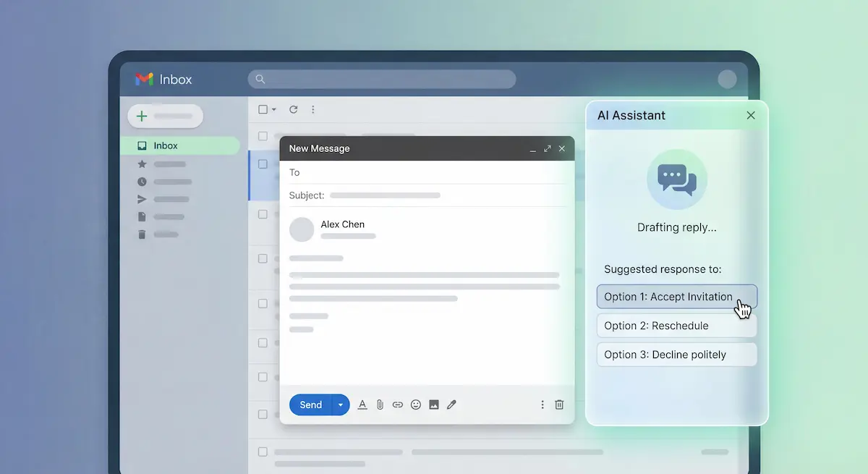Viewport: 868px width, 474px height.
Task: Open the Drafts document icon in the sidebar
Action: pyautogui.click(x=142, y=216)
